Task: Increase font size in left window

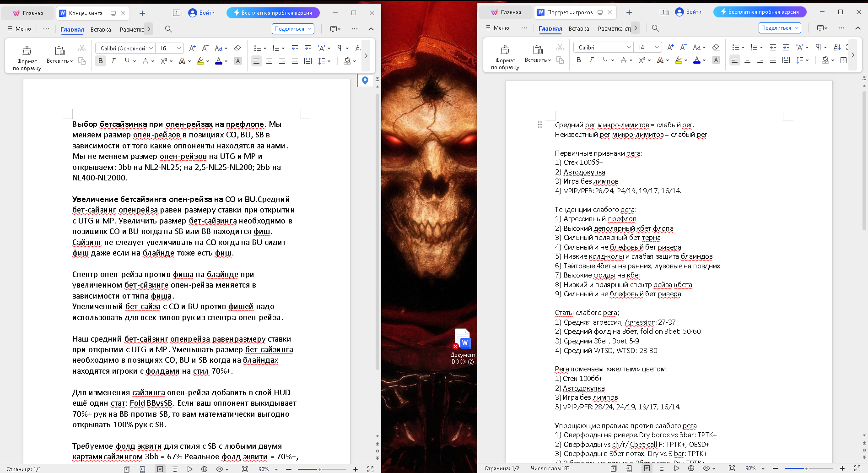Action: (x=192, y=48)
